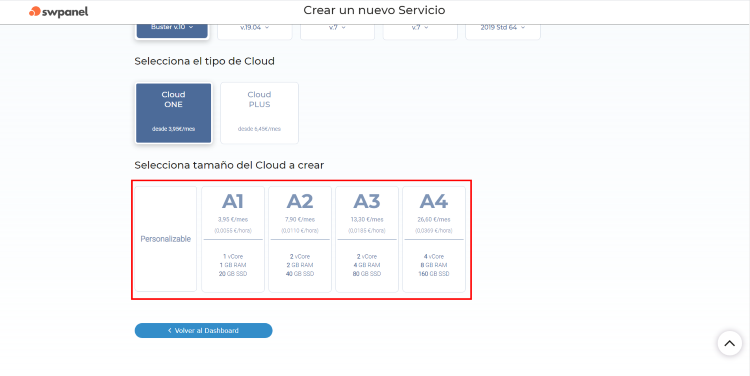The width and height of the screenshot is (750, 376).
Task: Open the v.7 dropdown beside v.19.04
Action: pos(337,29)
